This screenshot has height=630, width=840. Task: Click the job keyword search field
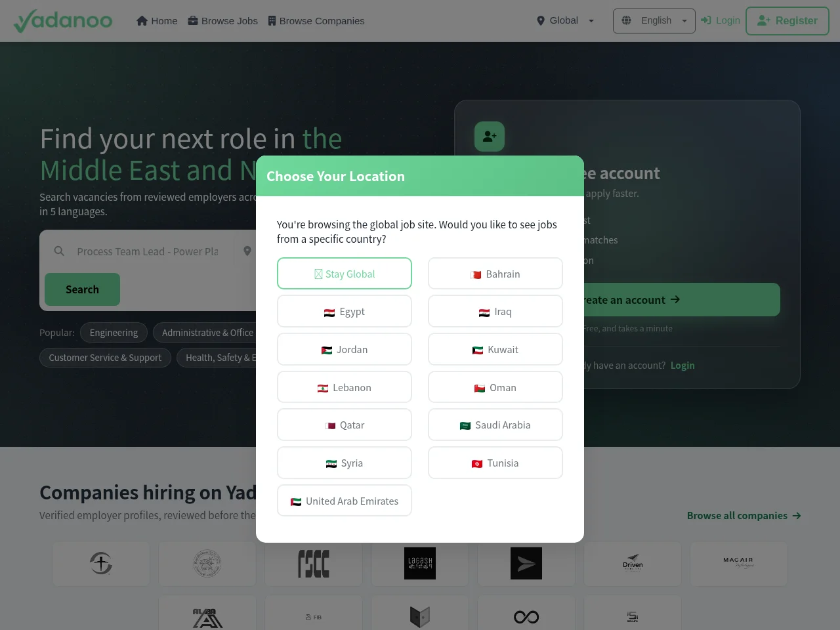(x=148, y=251)
